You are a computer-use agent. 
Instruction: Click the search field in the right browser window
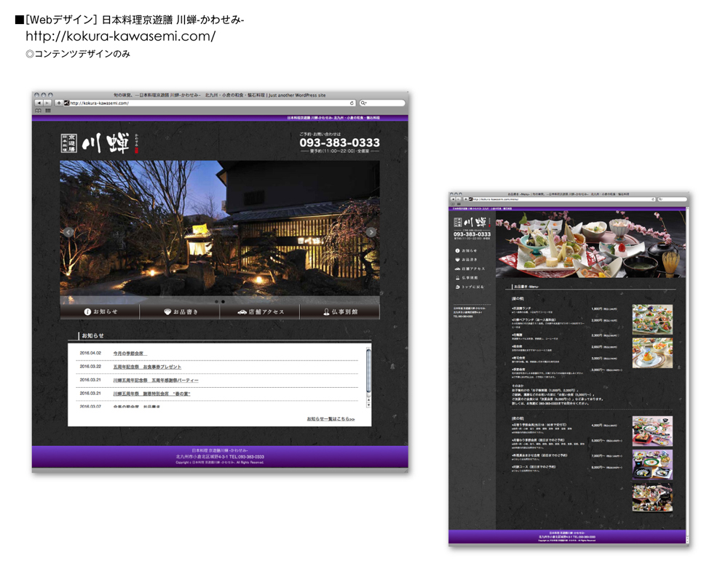coord(672,199)
